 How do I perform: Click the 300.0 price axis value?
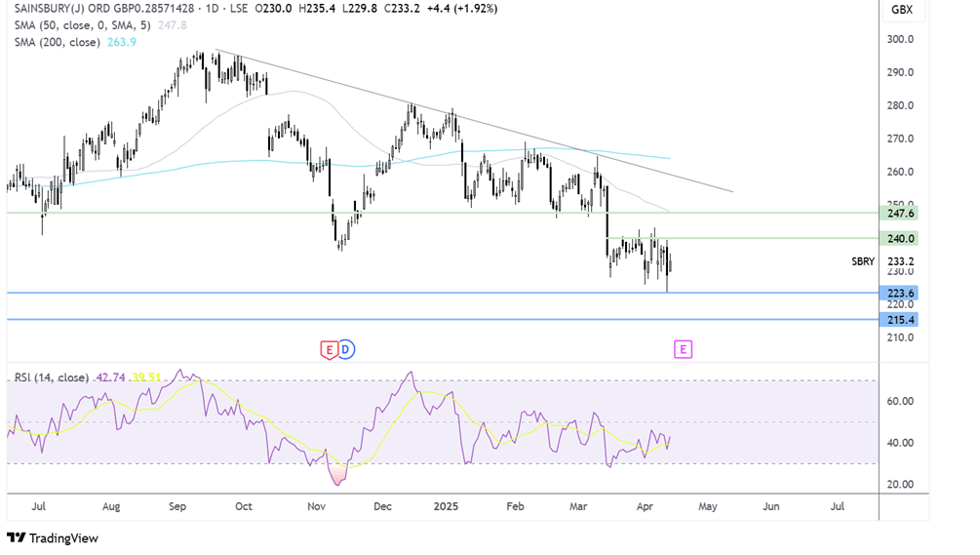point(901,39)
